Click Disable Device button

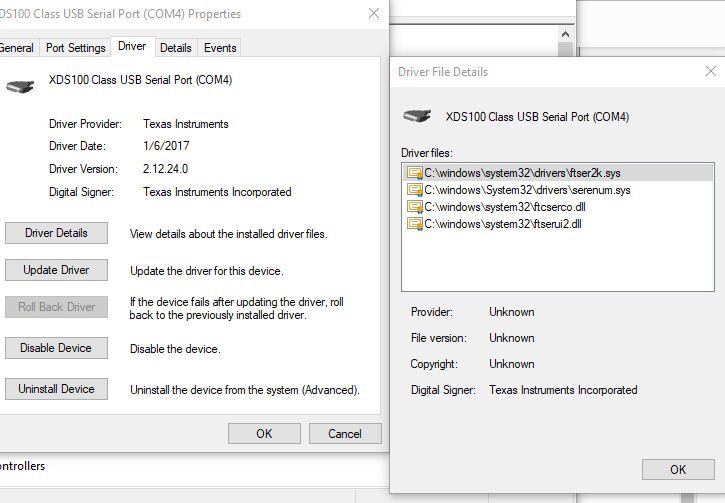coord(56,348)
